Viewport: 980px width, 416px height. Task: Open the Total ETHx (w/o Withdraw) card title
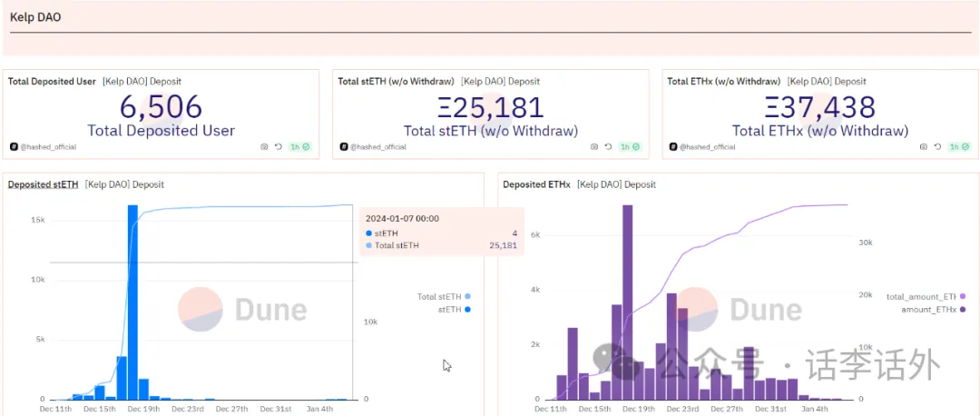724,82
